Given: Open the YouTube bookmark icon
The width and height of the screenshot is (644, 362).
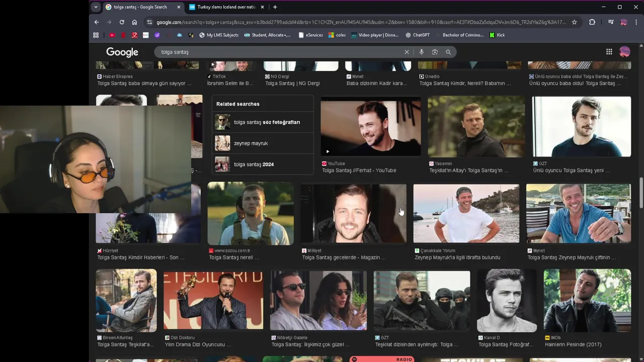Looking at the screenshot, I should click(x=112, y=35).
